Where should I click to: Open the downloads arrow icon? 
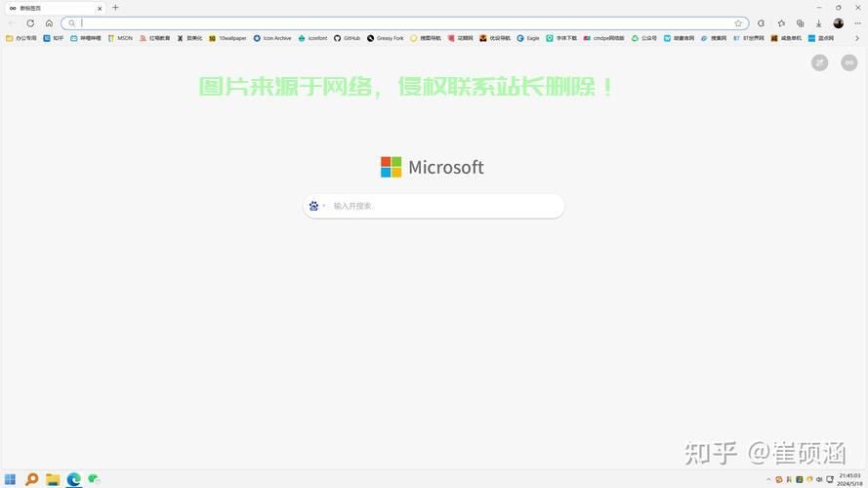[819, 23]
